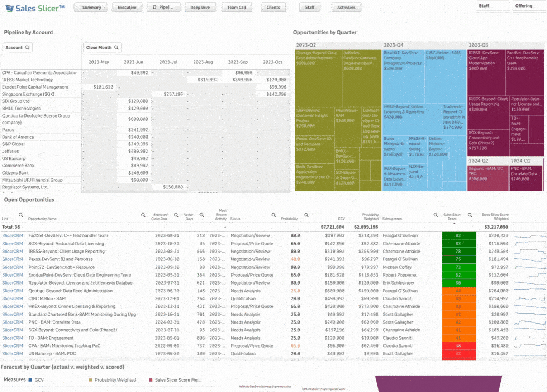The width and height of the screenshot is (547, 392).
Task: Search the Active Days column
Action: [202, 215]
